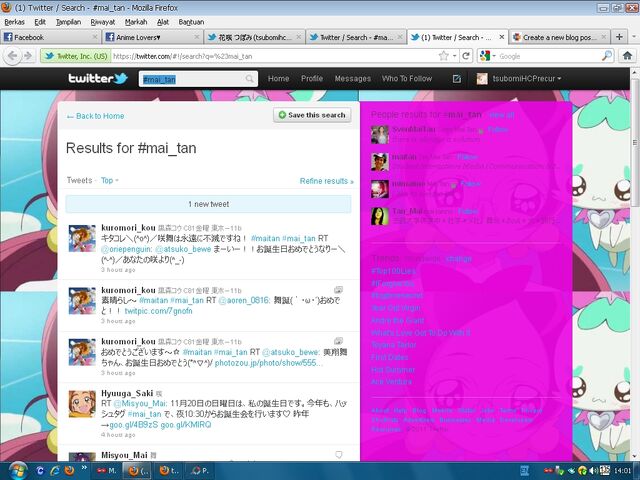Screen dimensions: 640x480
Task: Open the Internet Explorer quick launch icon
Action: [55, 471]
